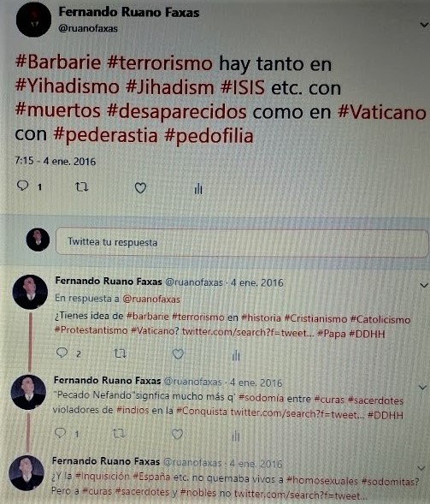Open chevron menu on #Inquisición reply
430x504 pixels.
click(x=421, y=468)
